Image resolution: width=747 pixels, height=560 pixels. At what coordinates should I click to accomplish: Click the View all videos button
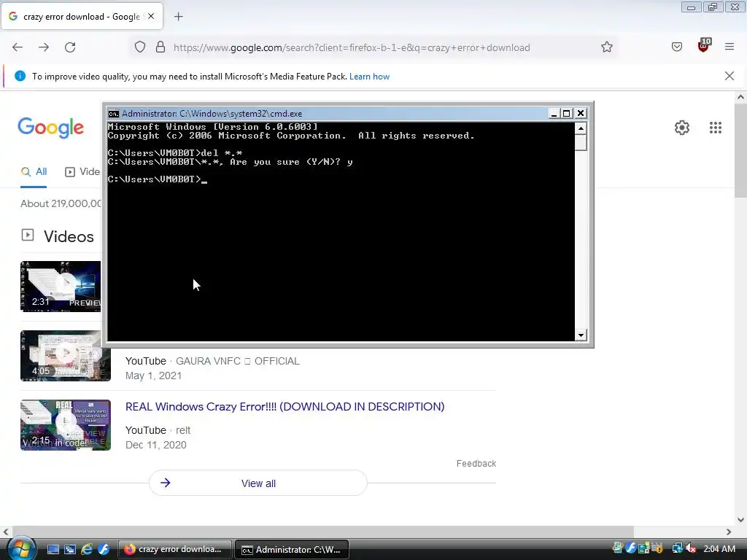(258, 483)
